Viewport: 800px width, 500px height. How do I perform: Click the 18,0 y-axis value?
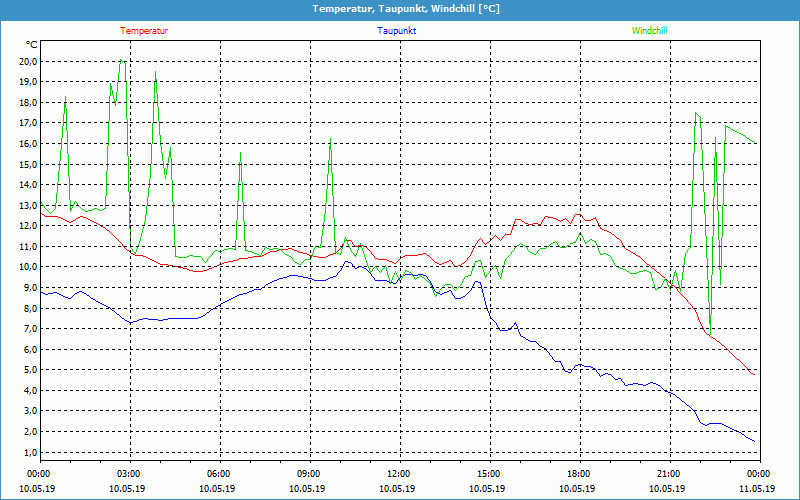(x=29, y=103)
